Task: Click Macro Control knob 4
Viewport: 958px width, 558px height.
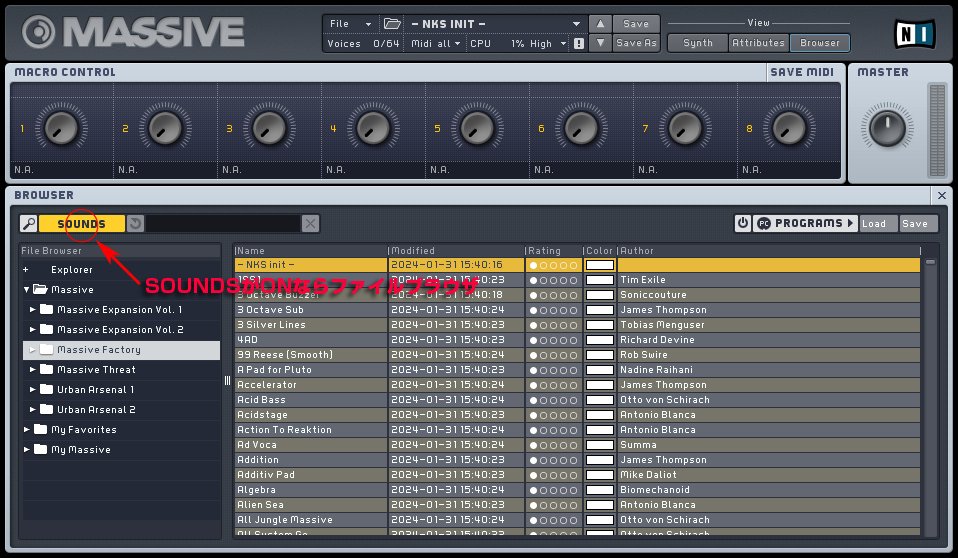Action: (373, 128)
